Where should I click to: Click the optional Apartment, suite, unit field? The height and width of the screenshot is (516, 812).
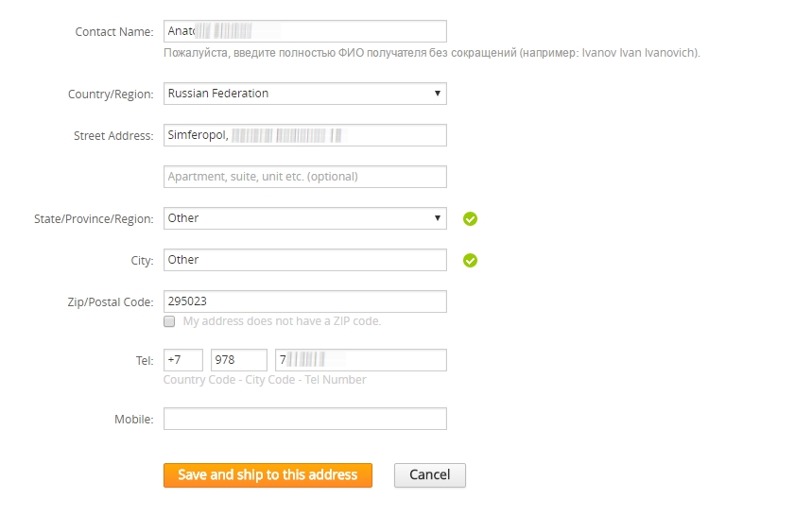pos(304,177)
